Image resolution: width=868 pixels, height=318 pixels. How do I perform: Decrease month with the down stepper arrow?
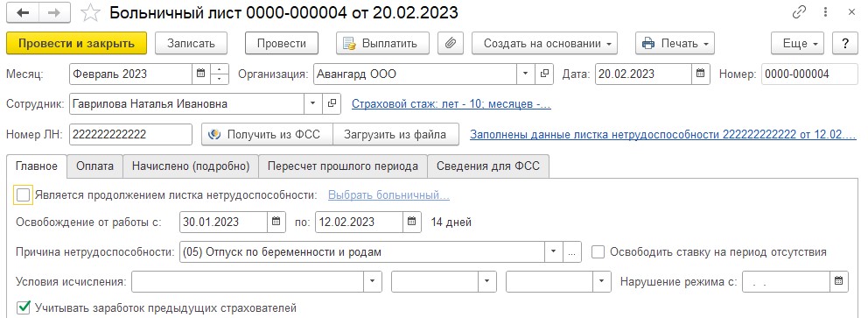220,79
